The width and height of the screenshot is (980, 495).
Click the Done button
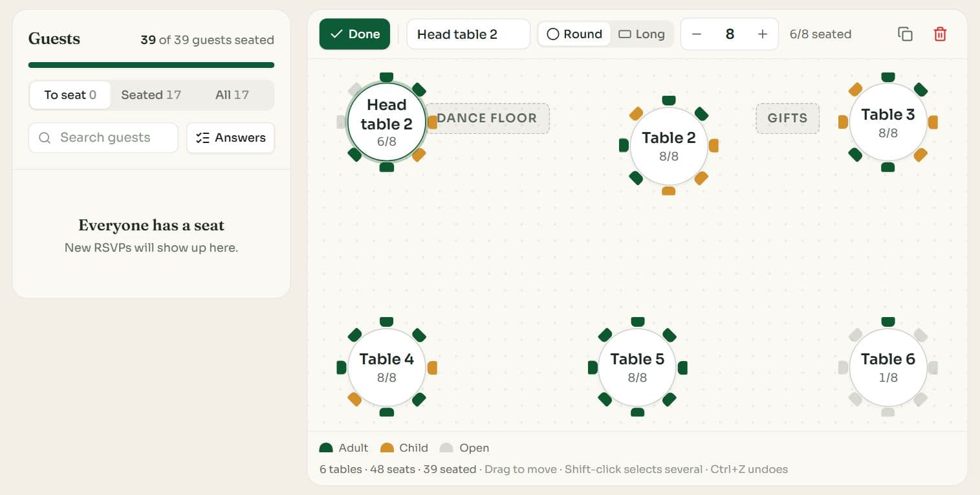tap(354, 34)
